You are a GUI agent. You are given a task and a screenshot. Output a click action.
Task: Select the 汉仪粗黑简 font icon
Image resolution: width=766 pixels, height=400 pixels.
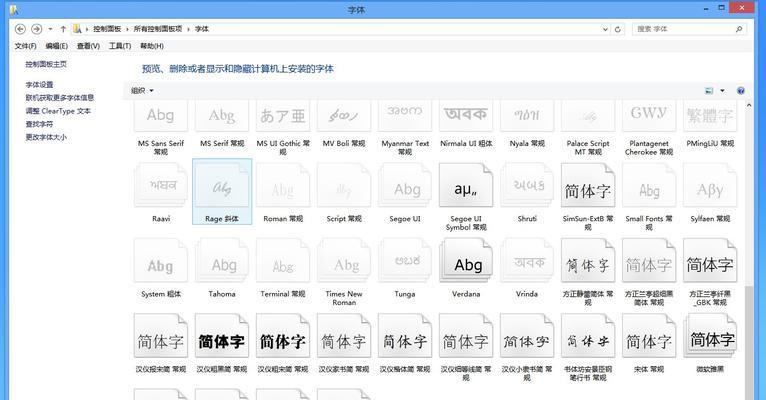222,336
